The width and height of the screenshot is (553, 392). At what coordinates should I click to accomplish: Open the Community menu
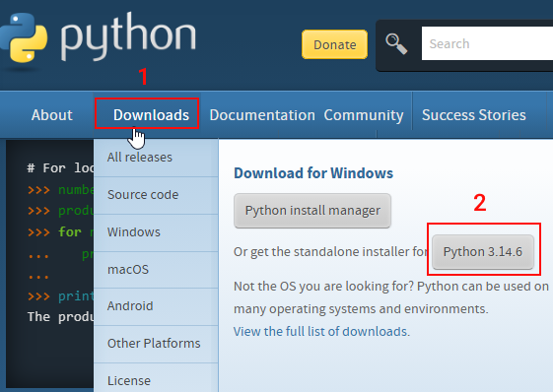pyautogui.click(x=364, y=115)
